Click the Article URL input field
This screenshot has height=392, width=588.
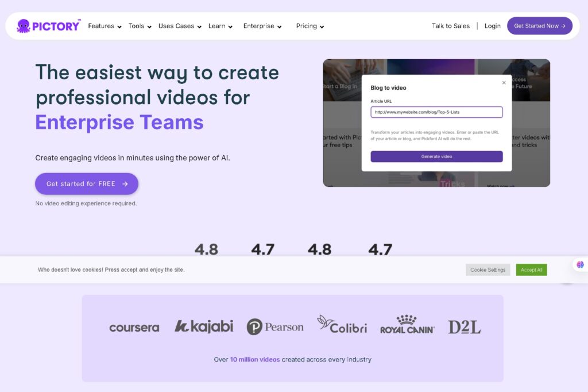tap(436, 112)
